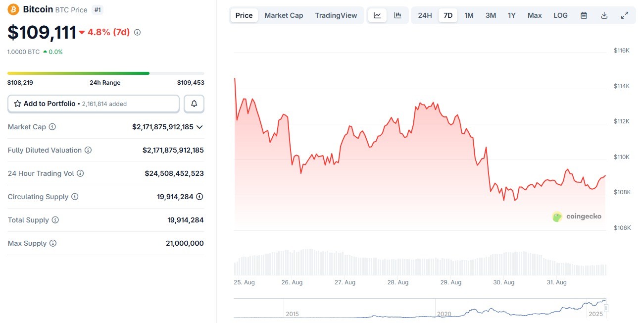Screen dimensions: 644x323
Task: Select the line chart icon
Action: click(x=377, y=15)
